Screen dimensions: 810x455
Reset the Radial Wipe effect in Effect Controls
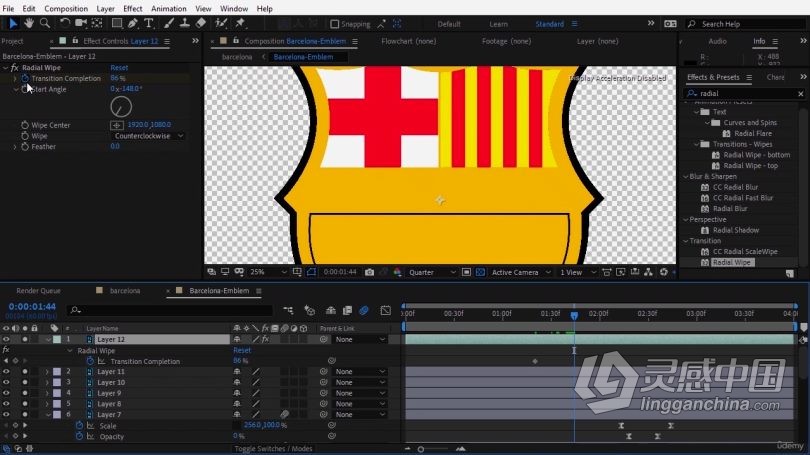pos(119,68)
